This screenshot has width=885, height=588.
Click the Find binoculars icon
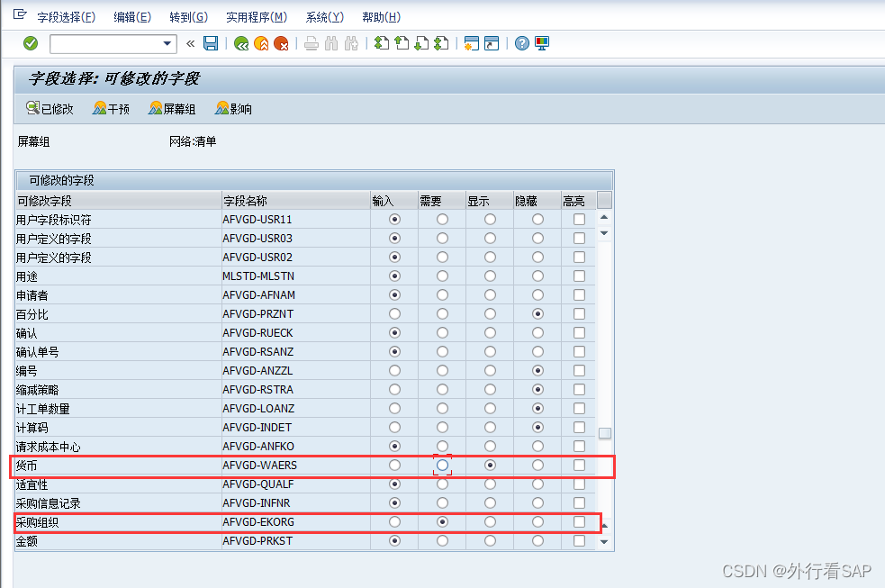point(331,43)
